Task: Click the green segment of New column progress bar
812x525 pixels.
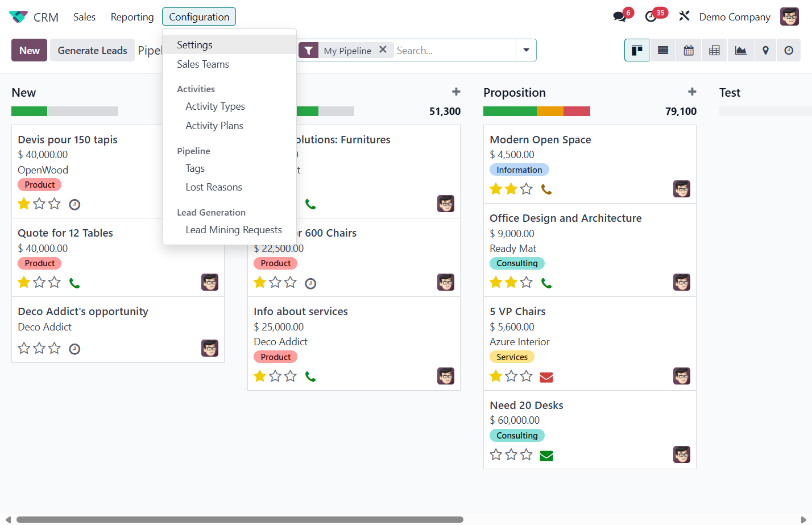Action: (x=29, y=111)
